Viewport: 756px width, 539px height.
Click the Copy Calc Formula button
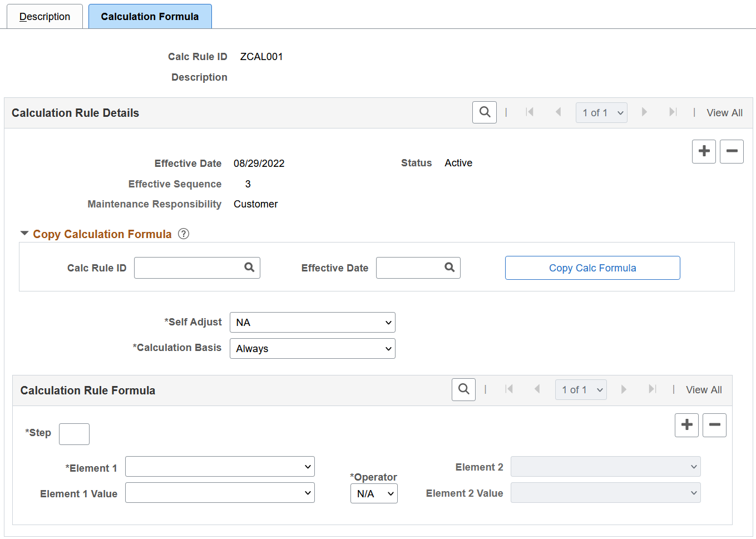coord(592,268)
